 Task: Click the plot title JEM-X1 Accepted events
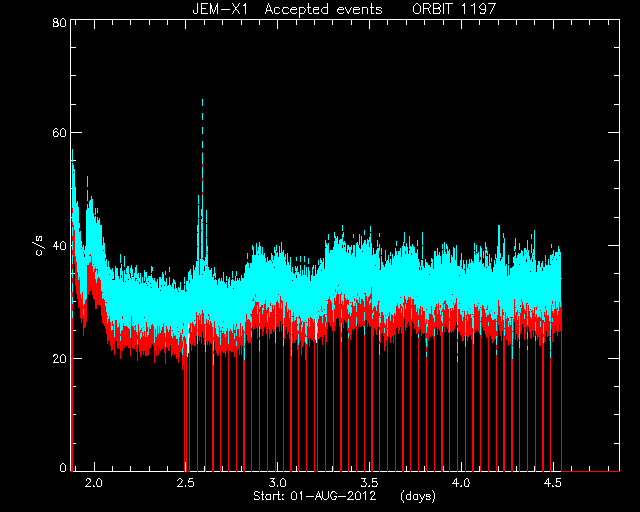(x=287, y=9)
